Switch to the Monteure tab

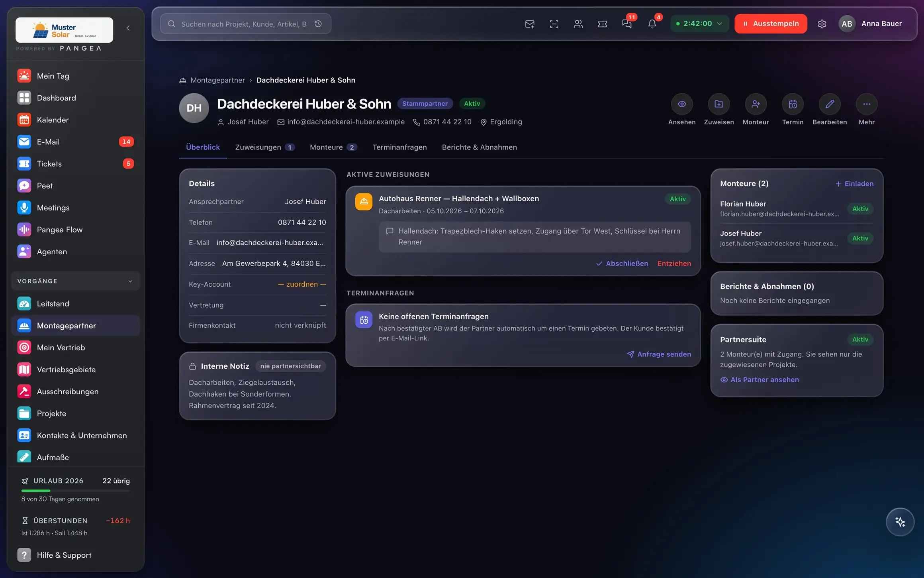pyautogui.click(x=333, y=147)
